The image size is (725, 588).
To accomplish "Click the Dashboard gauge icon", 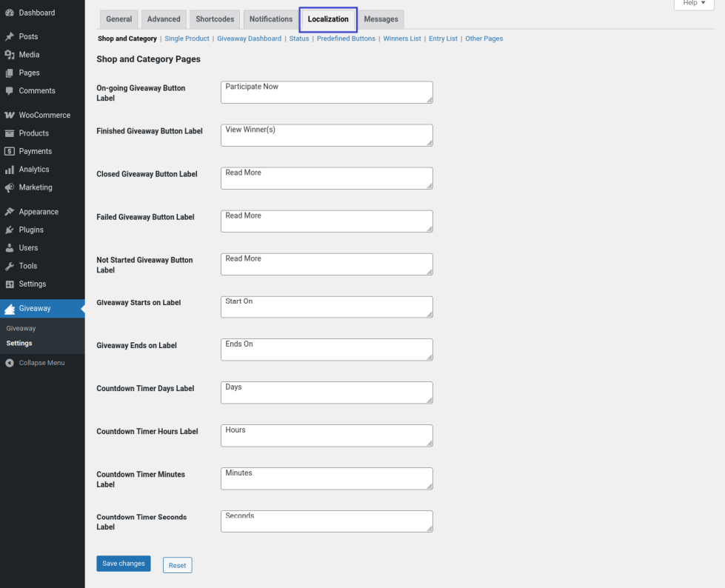I will [10, 13].
